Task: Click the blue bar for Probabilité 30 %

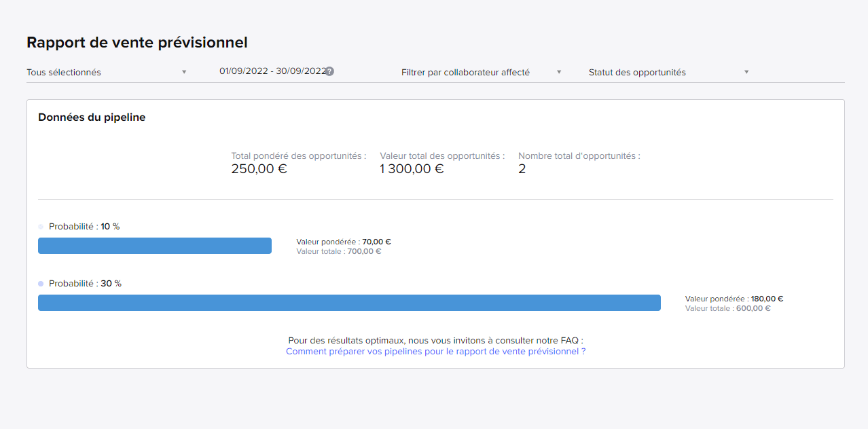Action: coord(349,303)
